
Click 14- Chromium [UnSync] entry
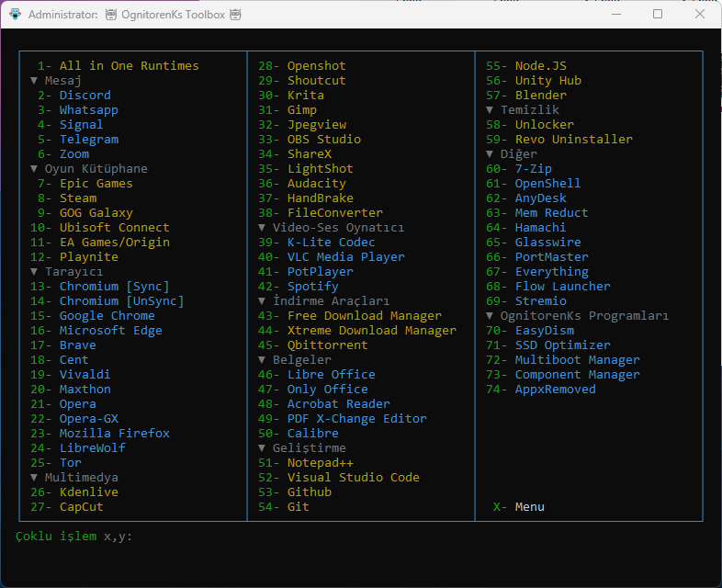click(x=107, y=301)
